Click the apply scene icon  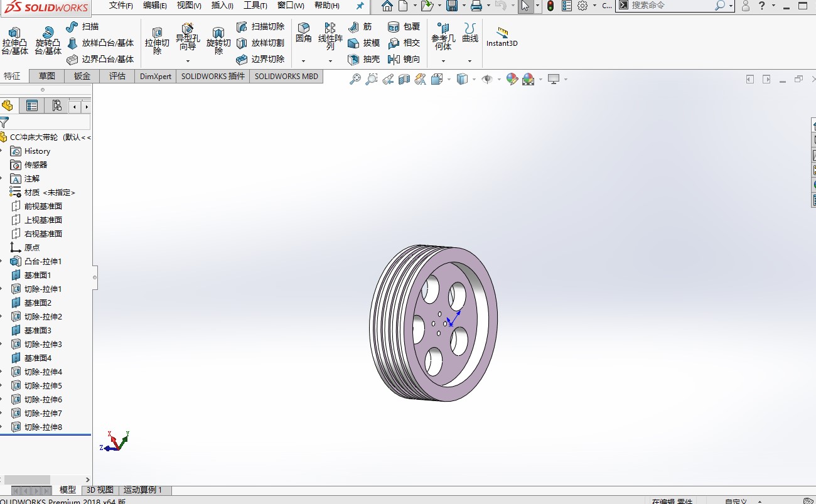(528, 79)
